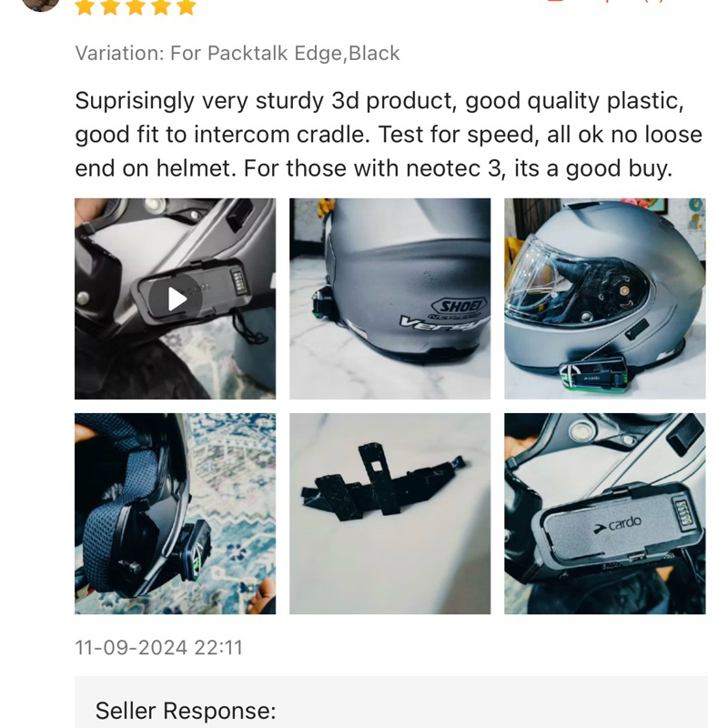The image size is (728, 728).
Task: Open the helmet interior padding photo
Action: point(175,513)
